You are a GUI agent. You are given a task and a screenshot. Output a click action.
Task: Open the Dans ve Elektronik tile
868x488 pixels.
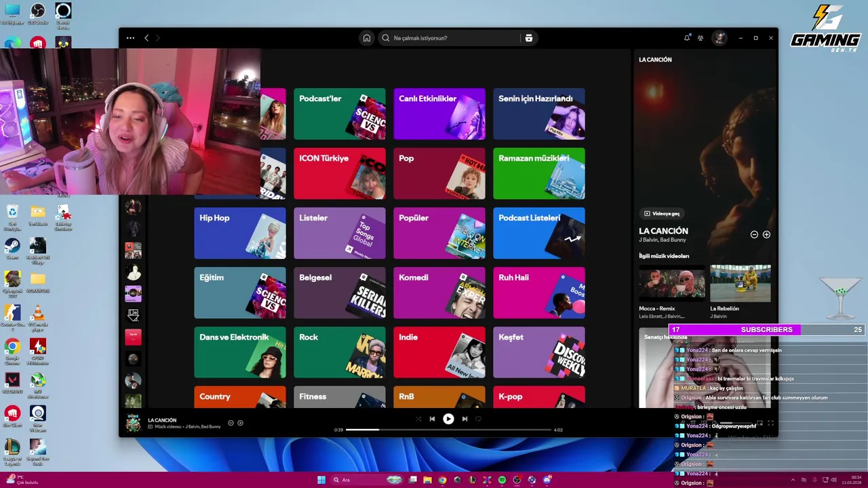(240, 352)
